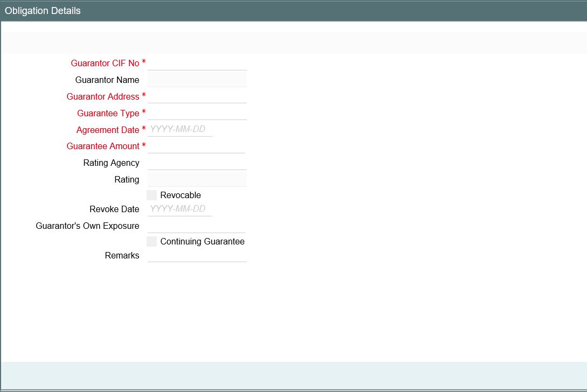587x392 pixels.
Task: Click the 'Guarantor's Own Exposure' label
Action: tap(88, 226)
